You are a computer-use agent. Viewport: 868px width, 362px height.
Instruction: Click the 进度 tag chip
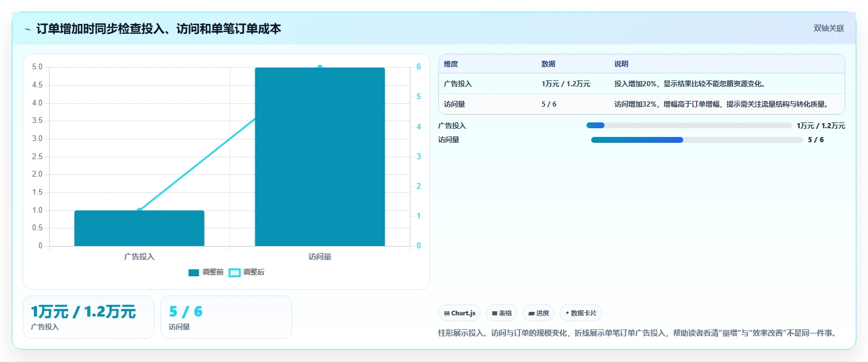(539, 313)
